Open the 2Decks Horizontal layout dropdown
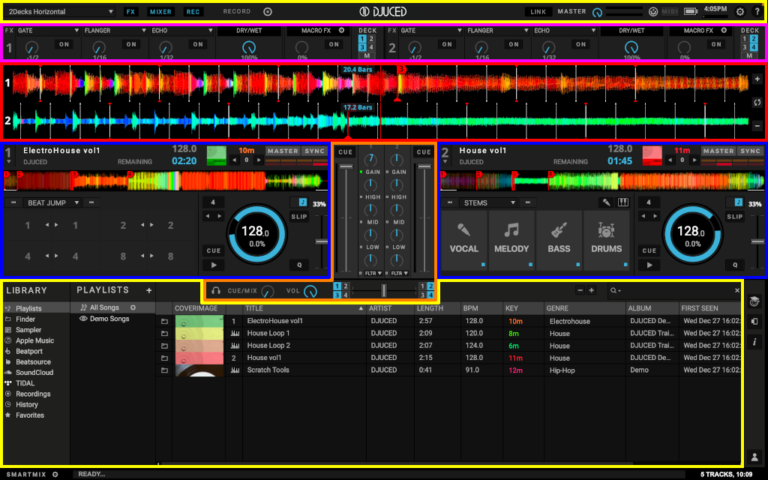768x480 pixels. pos(60,12)
